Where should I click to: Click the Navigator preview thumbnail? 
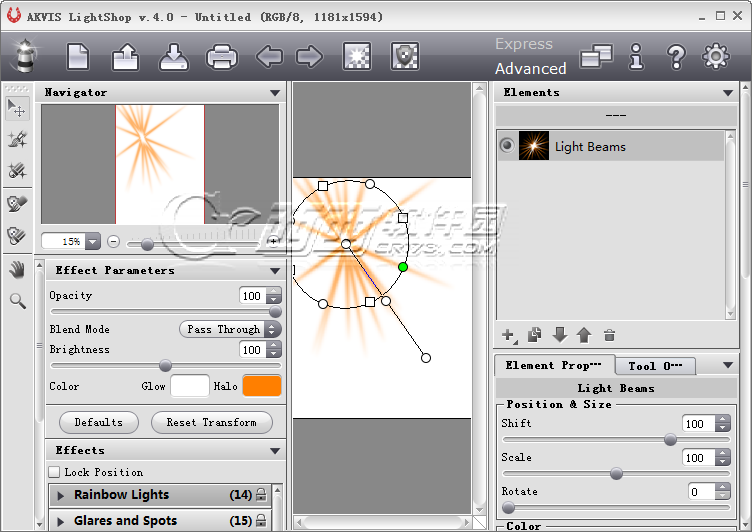click(160, 164)
